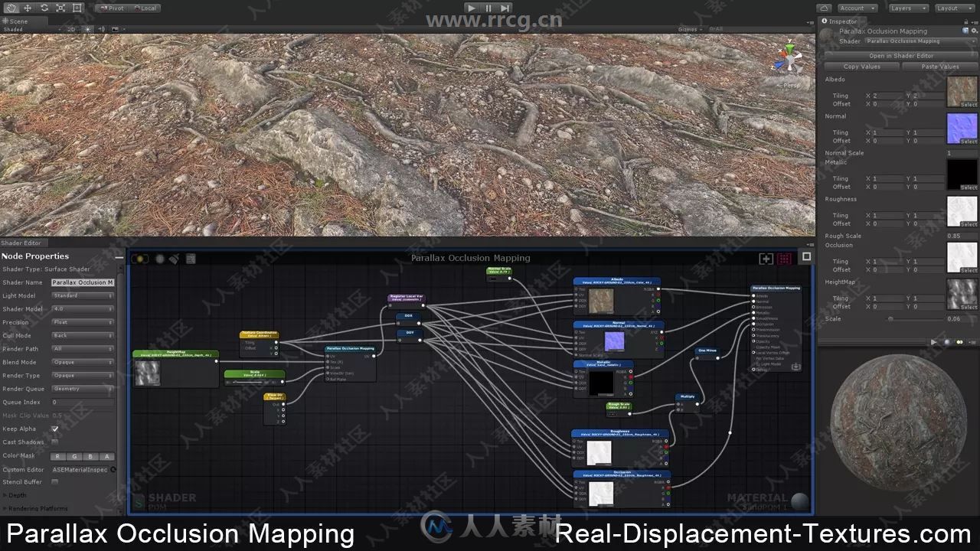Click the Play button
This screenshot has width=980, height=551.
[x=472, y=8]
